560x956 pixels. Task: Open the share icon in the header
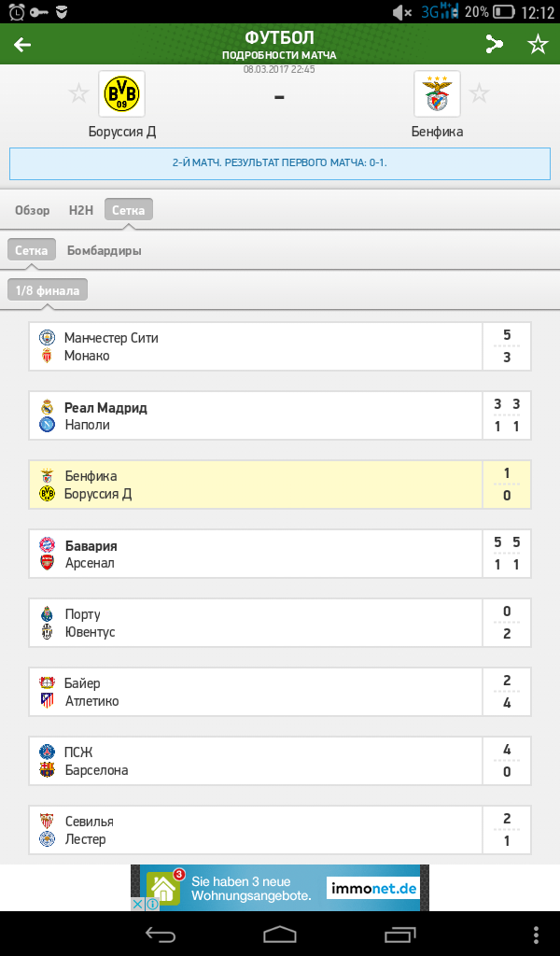pyautogui.click(x=494, y=44)
